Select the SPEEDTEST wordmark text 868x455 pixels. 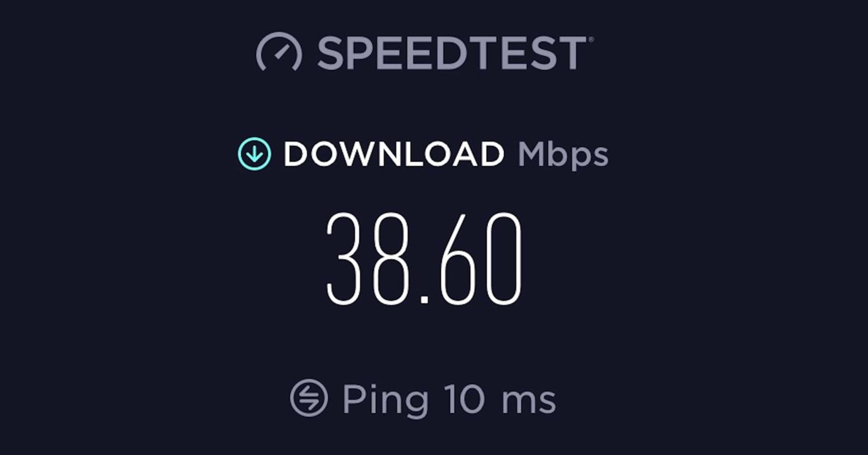452,53
